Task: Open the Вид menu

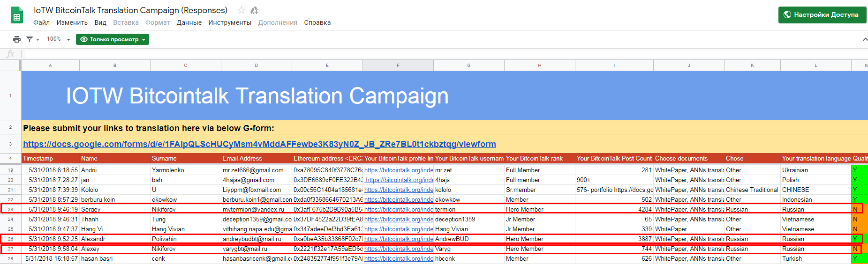Action: click(100, 22)
